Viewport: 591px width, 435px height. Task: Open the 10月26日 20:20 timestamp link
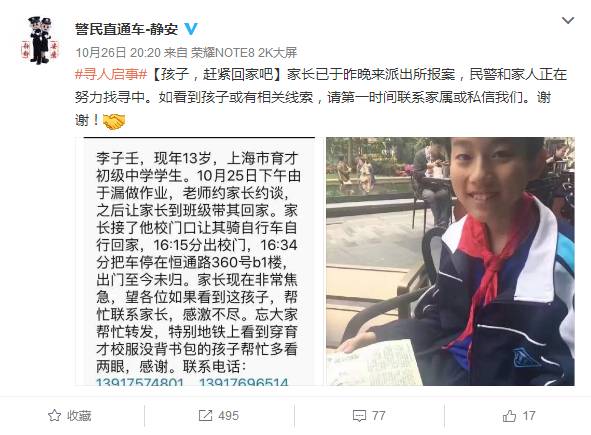[x=118, y=53]
